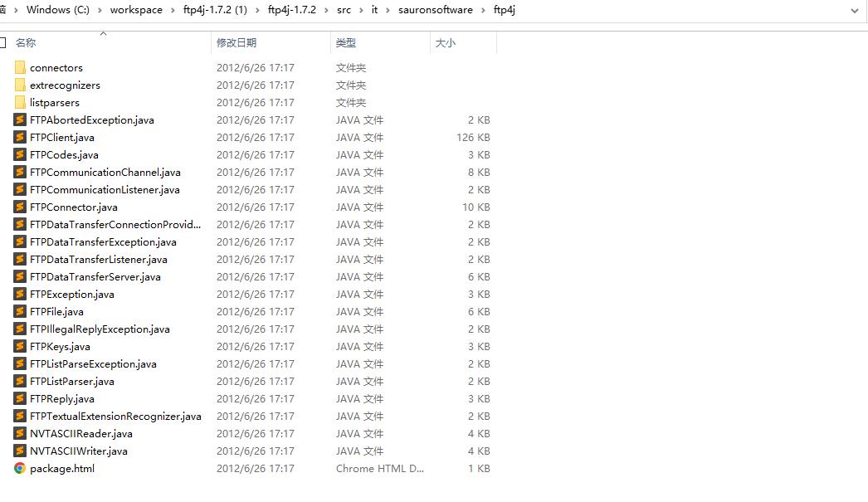Expand the chevron before Windows (C:)

point(16,10)
